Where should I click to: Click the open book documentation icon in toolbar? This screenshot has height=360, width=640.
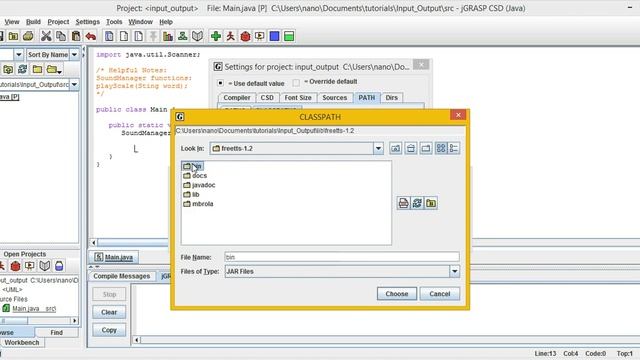pos(198,36)
